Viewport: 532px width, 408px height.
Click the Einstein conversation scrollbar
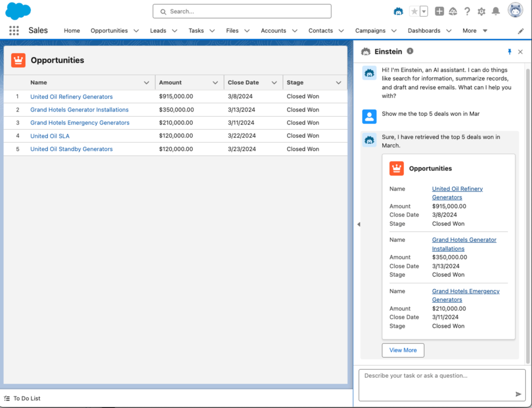[528, 215]
